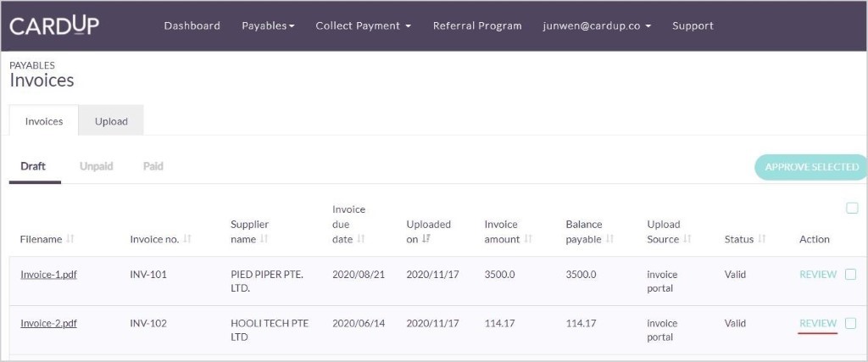Sort by Filename column icon

pyautogui.click(x=70, y=240)
